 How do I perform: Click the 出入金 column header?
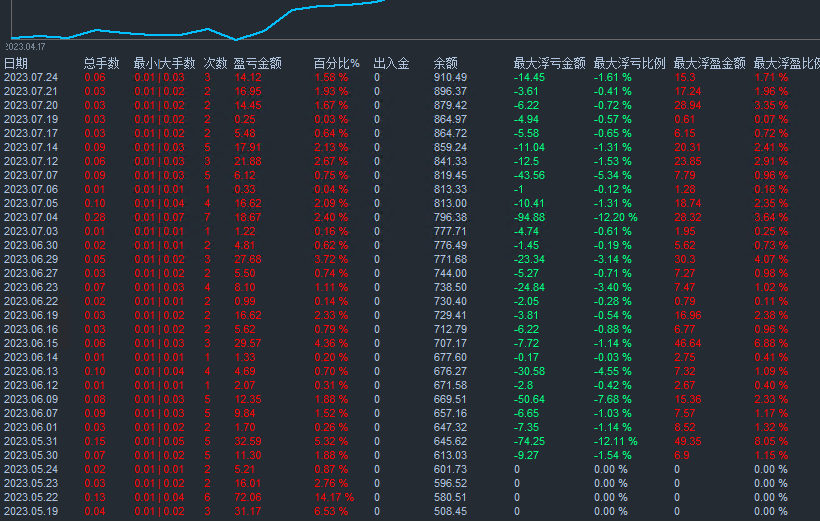[391, 63]
